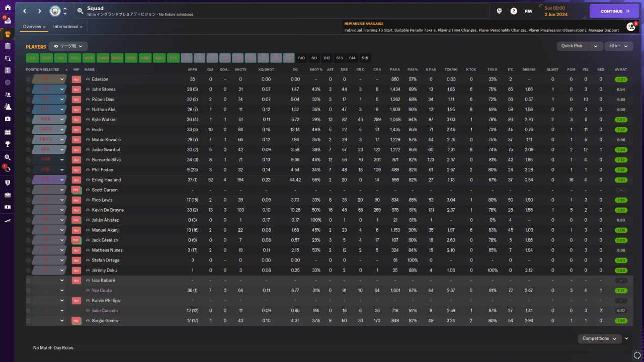
Task: Open the Medical Centre first-aid icon
Action: coord(7,119)
